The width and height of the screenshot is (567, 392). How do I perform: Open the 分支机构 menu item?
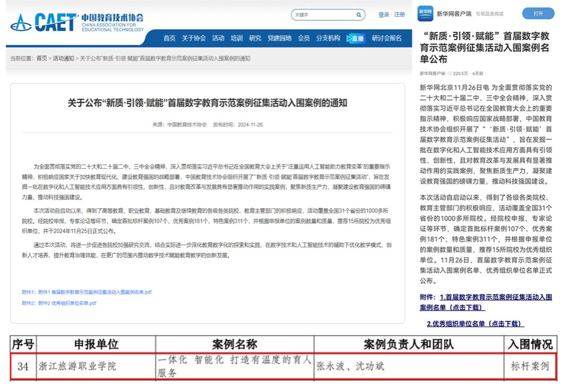point(328,38)
